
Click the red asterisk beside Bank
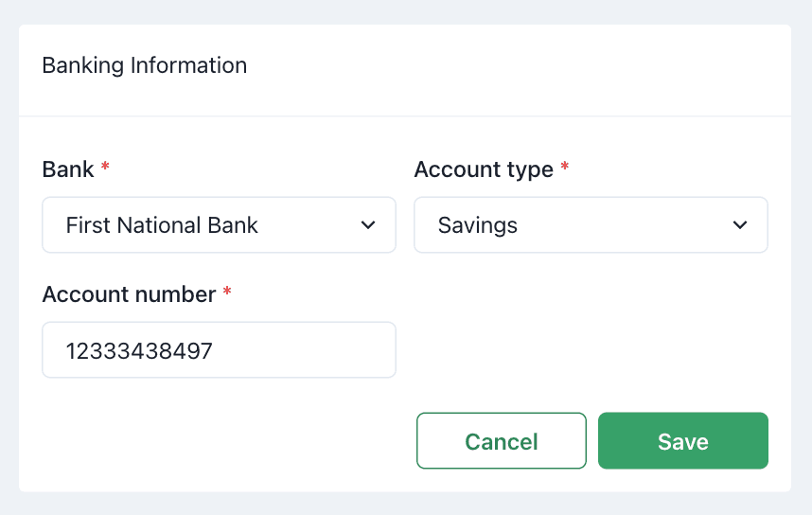pyautogui.click(x=105, y=169)
